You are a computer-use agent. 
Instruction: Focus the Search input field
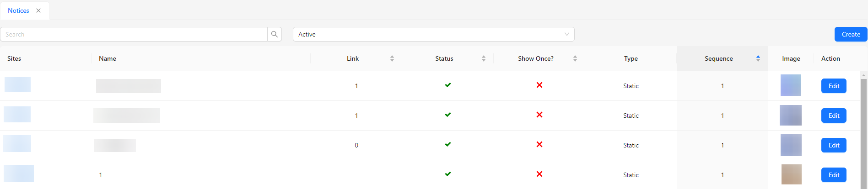click(x=134, y=34)
